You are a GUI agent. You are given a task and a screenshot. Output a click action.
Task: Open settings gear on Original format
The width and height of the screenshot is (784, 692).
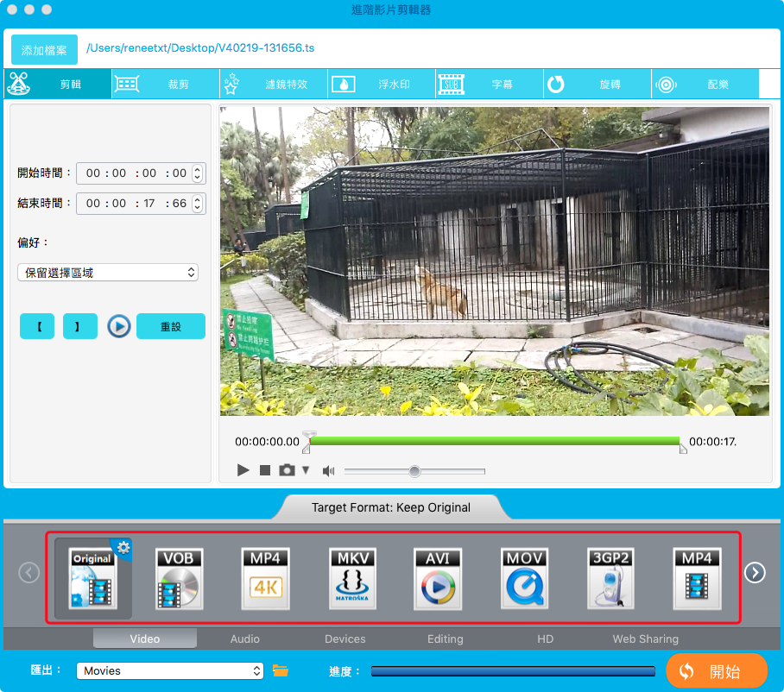click(123, 548)
